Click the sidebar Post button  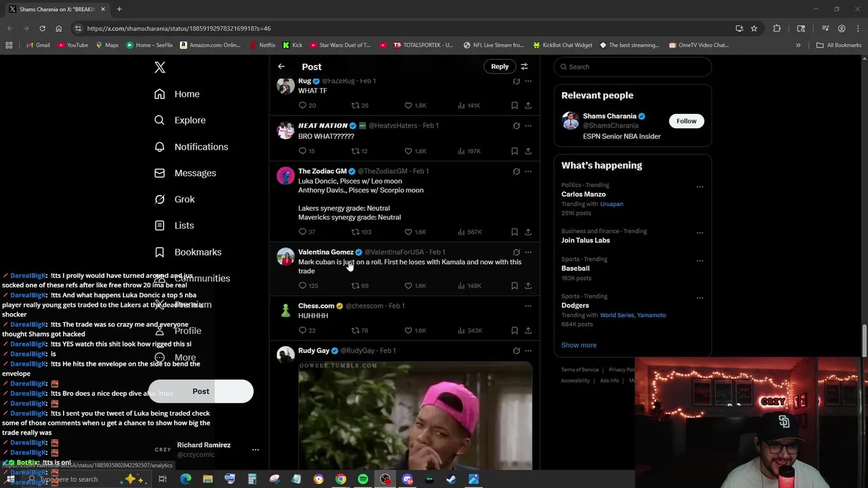point(201,391)
